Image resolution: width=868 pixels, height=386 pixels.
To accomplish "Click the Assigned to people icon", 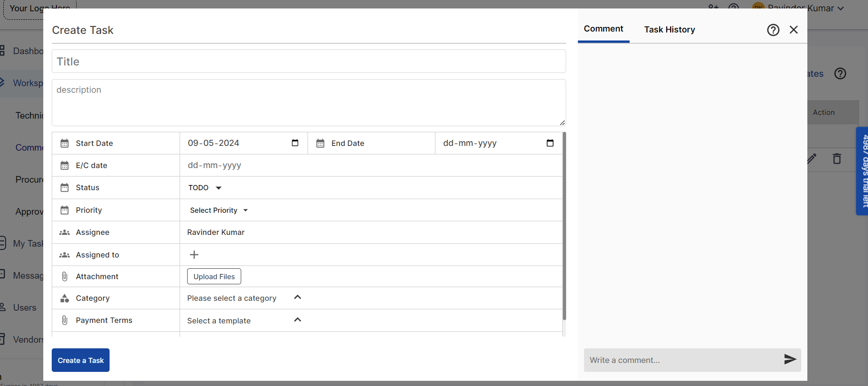I will tap(65, 255).
